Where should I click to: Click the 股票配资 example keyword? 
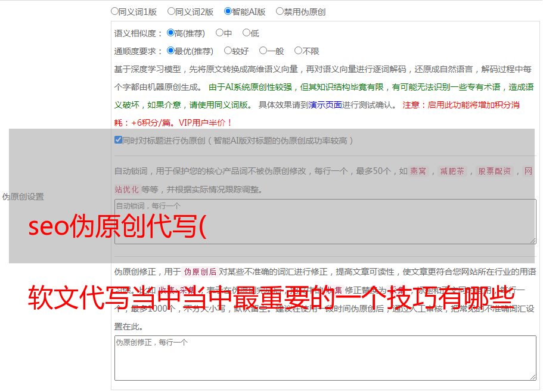coord(495,171)
